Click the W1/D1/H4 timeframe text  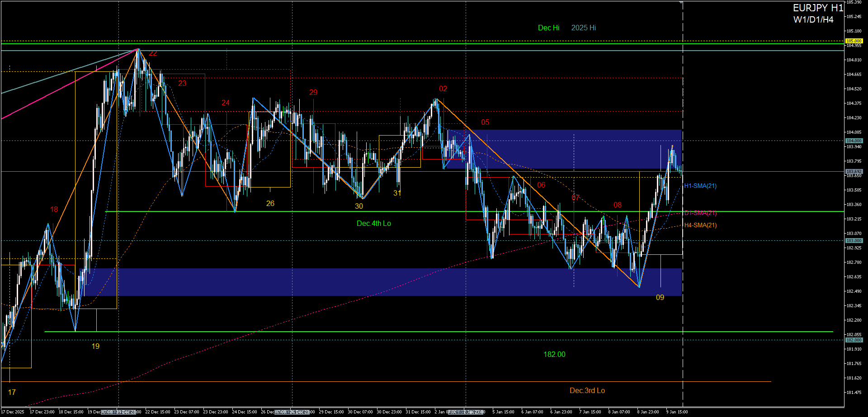point(813,19)
